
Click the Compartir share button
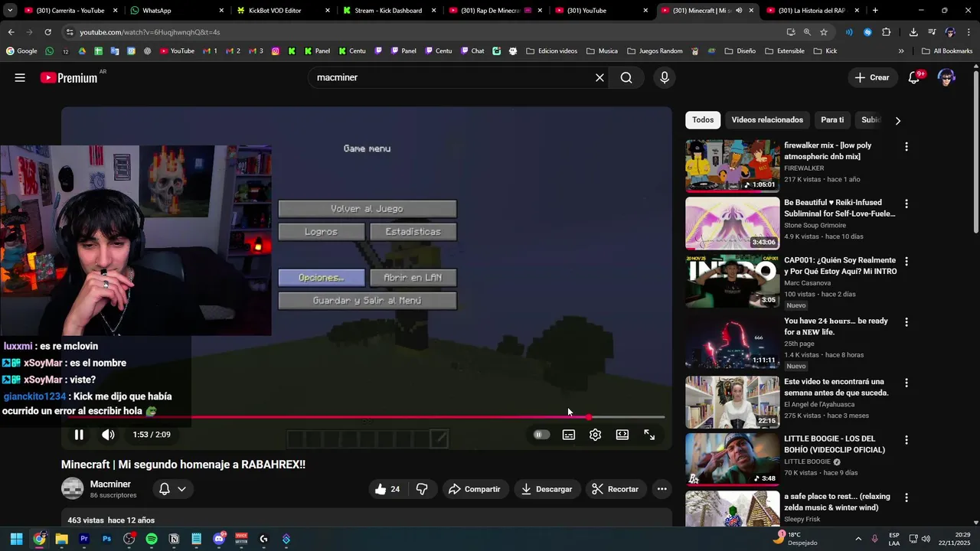pos(475,489)
